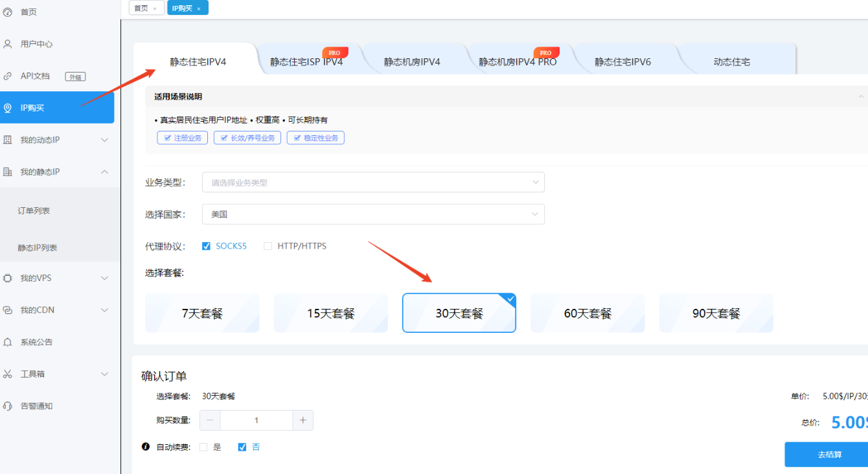Screen dimensions: 868x474
Task: Click the 我的动态IP building icon
Action: click(8, 140)
